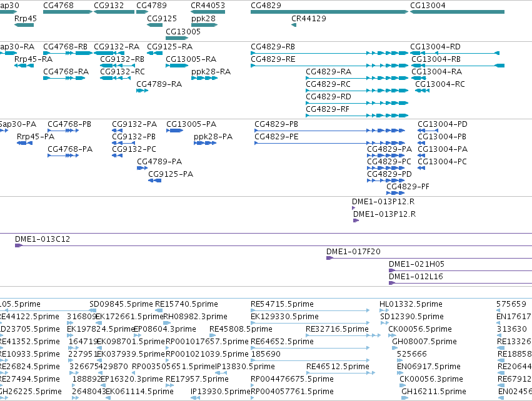Click EST RH08982.3prime
The width and height of the screenshot is (532, 401).
[196, 317]
